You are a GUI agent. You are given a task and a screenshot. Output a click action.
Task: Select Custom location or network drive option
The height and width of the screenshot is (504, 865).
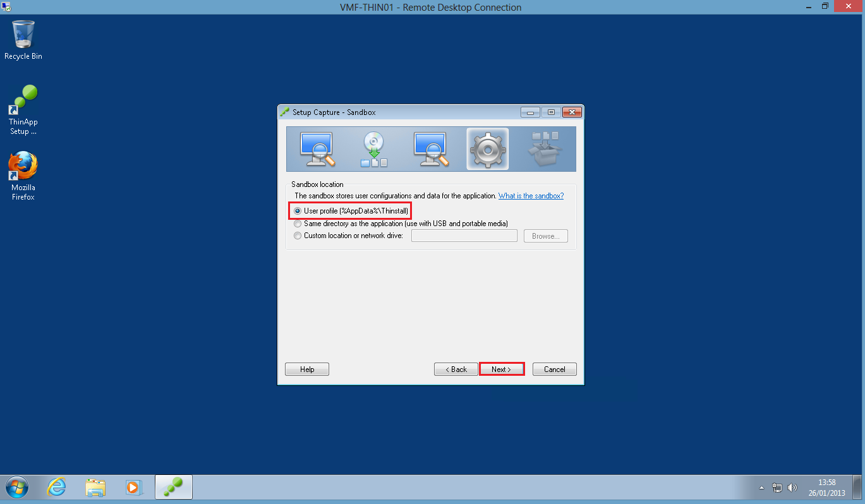pos(298,236)
